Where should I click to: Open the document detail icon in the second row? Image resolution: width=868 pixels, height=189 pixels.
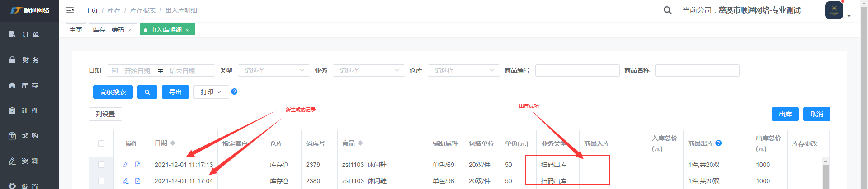point(138,181)
